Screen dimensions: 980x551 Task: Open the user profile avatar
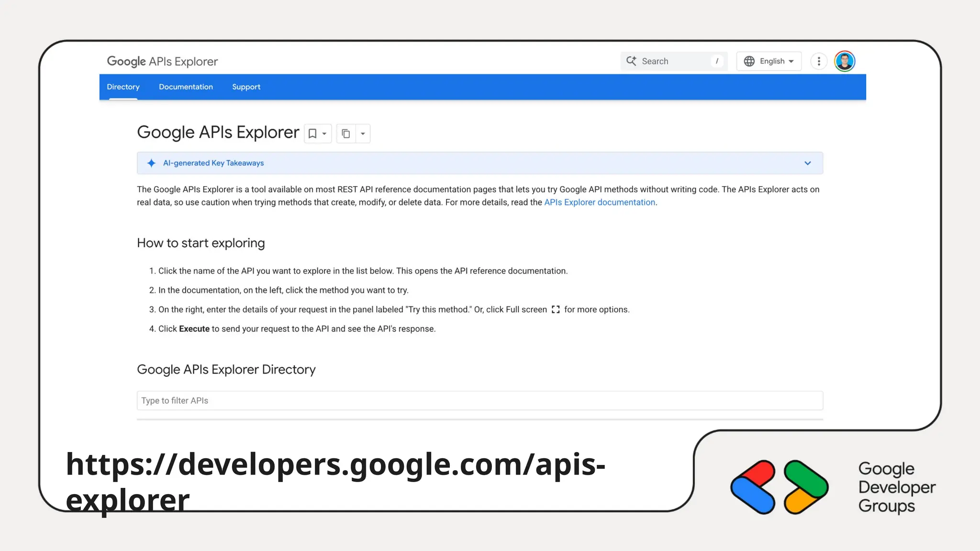point(845,61)
